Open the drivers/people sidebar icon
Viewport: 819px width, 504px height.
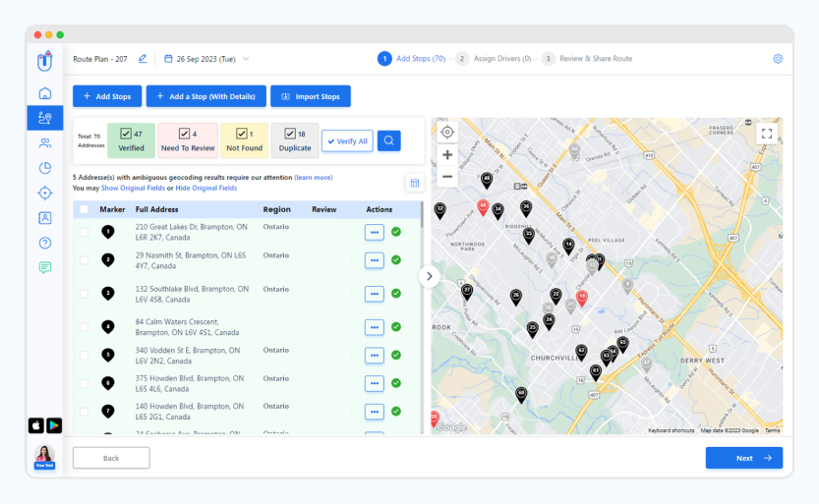pos(45,143)
